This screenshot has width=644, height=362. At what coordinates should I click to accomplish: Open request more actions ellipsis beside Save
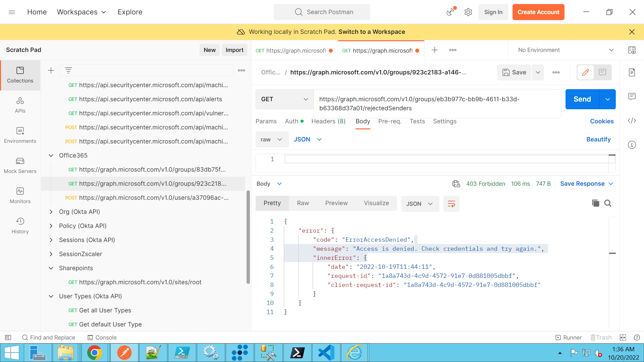pos(556,72)
